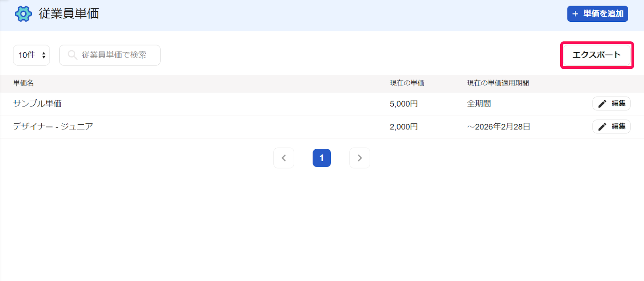
Task: Focus the 従業員単価で検索 search field
Action: tap(110, 55)
